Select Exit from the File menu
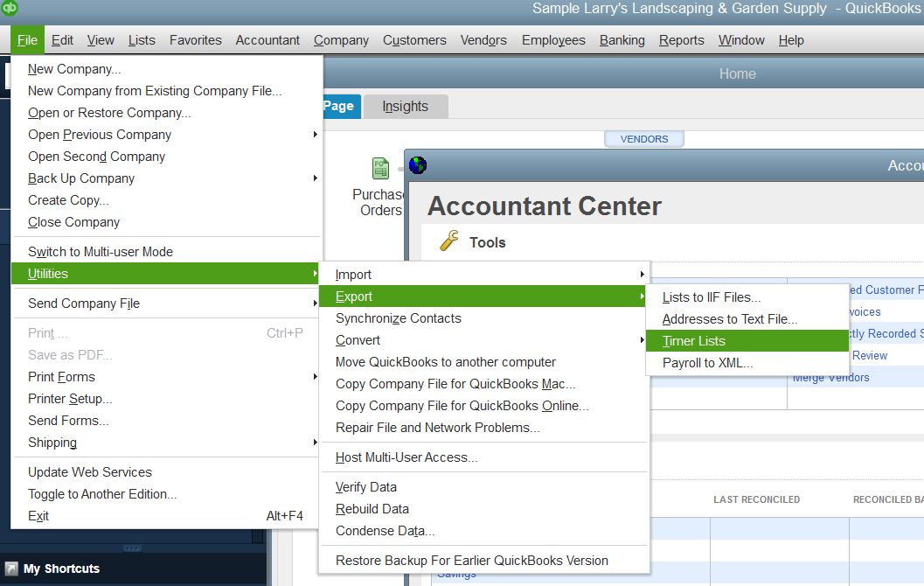This screenshot has width=924, height=586. [38, 516]
